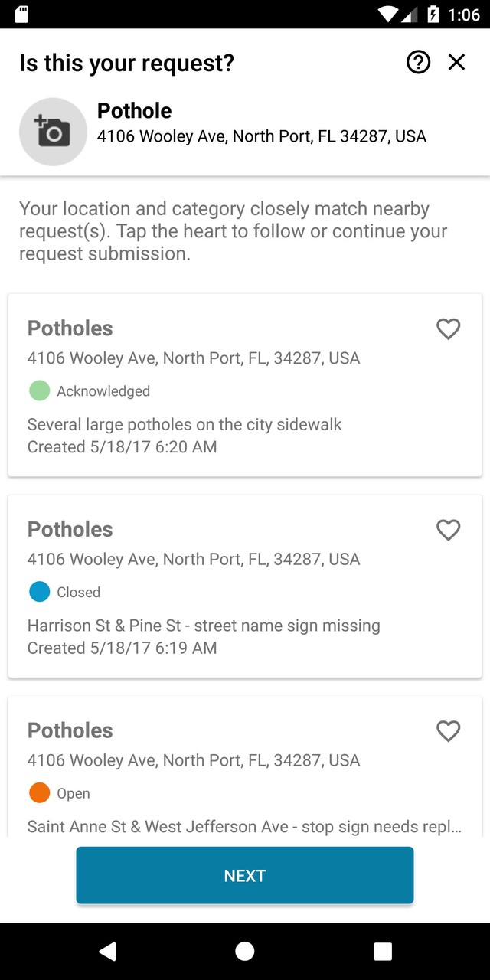
Task: Open the sidewalk potholes request card
Action: tap(230, 424)
